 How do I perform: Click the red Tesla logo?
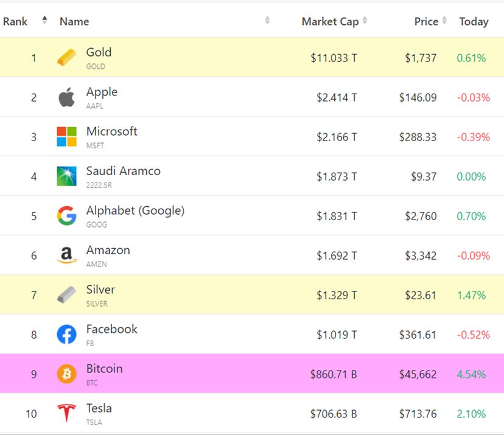click(x=66, y=413)
